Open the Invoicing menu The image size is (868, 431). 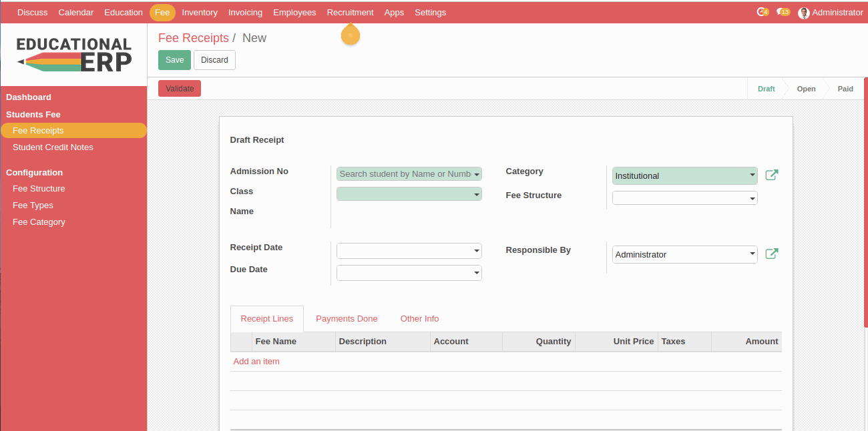pyautogui.click(x=245, y=13)
